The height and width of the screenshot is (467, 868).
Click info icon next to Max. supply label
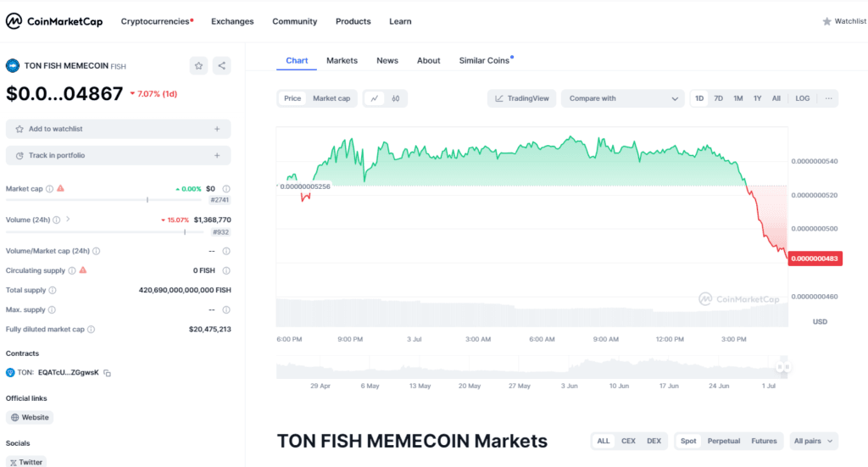52,310
